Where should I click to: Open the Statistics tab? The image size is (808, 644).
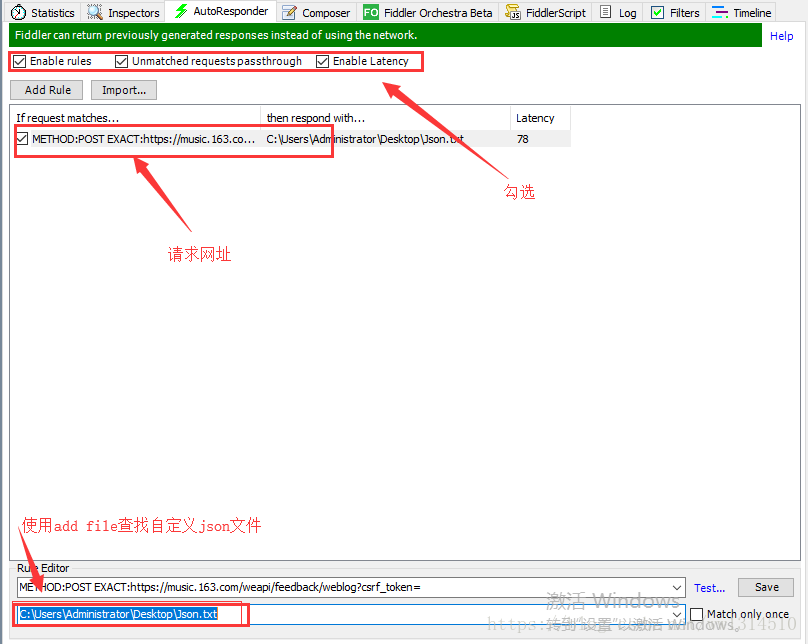42,12
